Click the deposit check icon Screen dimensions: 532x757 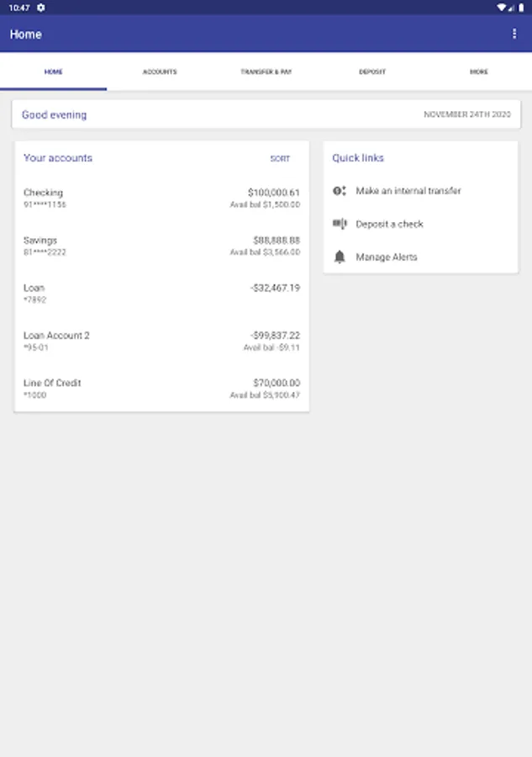point(340,224)
